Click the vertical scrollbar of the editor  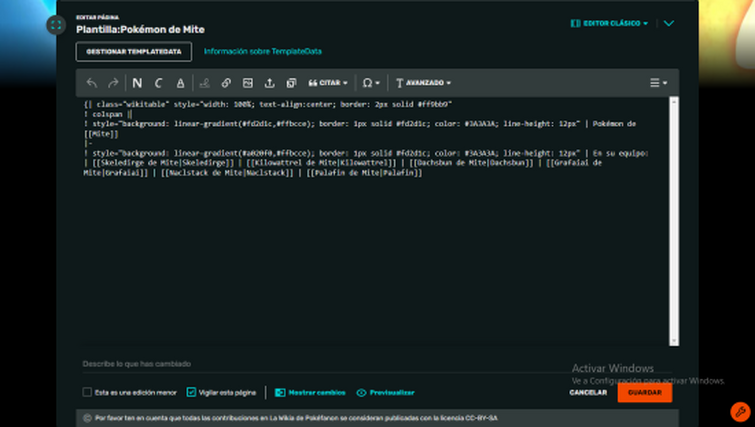click(674, 221)
